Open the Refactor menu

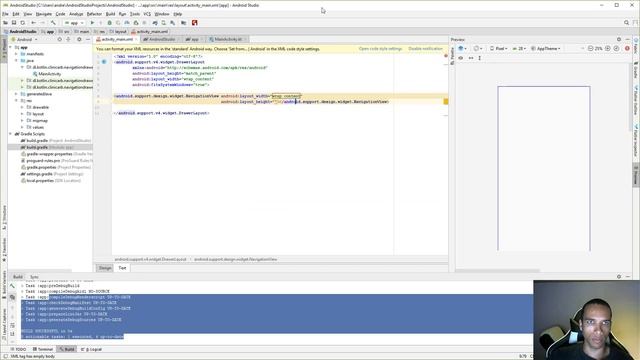pyautogui.click(x=94, y=14)
